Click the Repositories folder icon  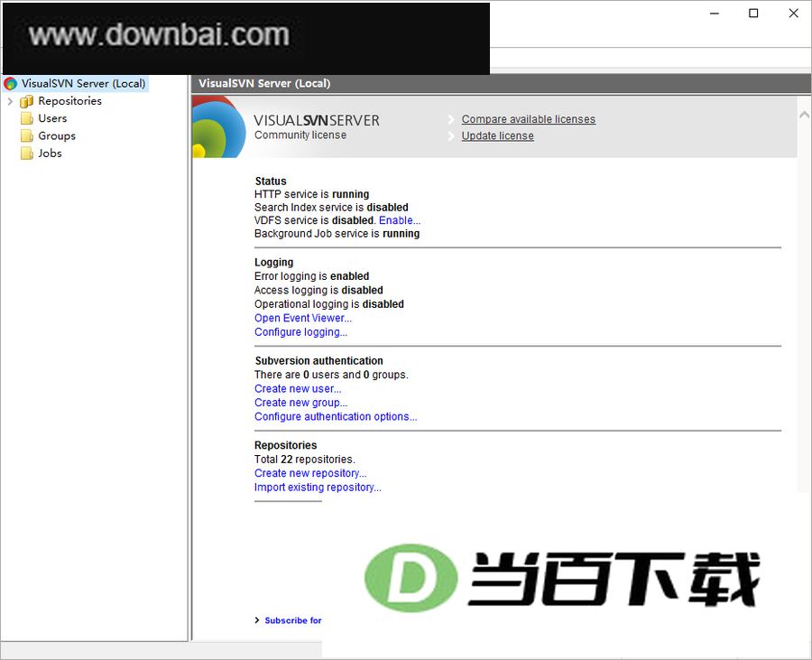27,101
